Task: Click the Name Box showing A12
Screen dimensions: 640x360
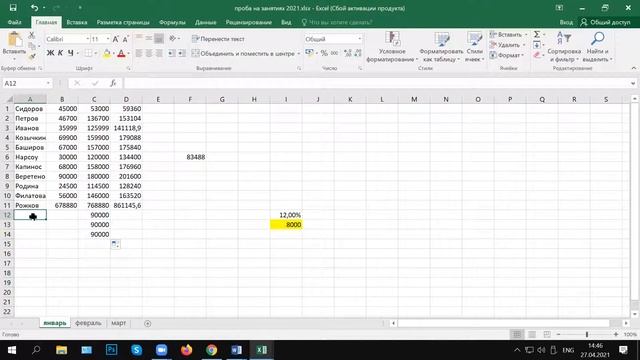Action: [x=27, y=83]
